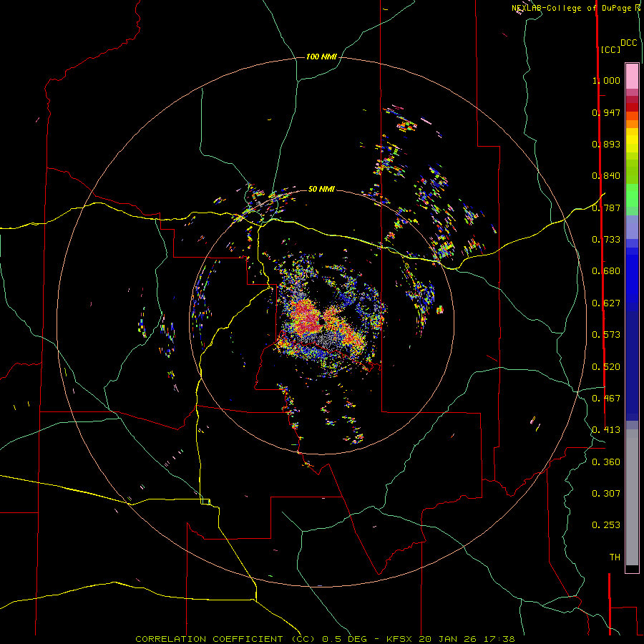Screen dimensions: 644x644
Task: Click the 100 NMI range ring label
Action: pyautogui.click(x=321, y=57)
